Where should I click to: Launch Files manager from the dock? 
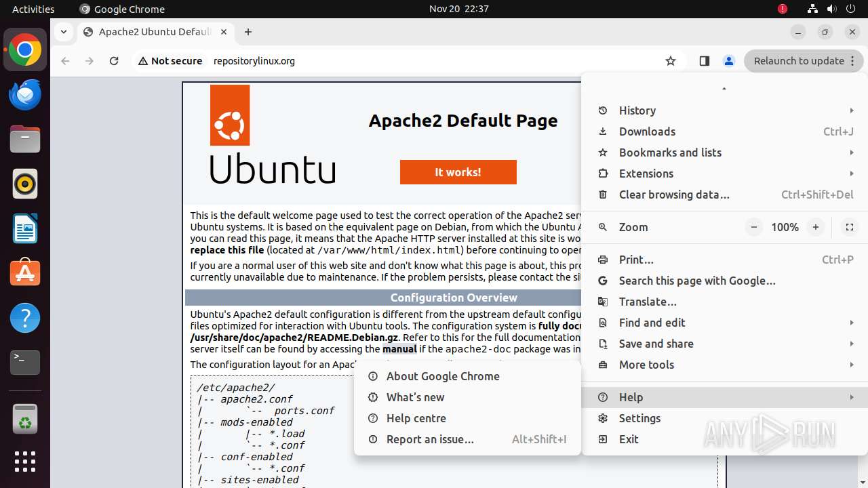point(25,140)
